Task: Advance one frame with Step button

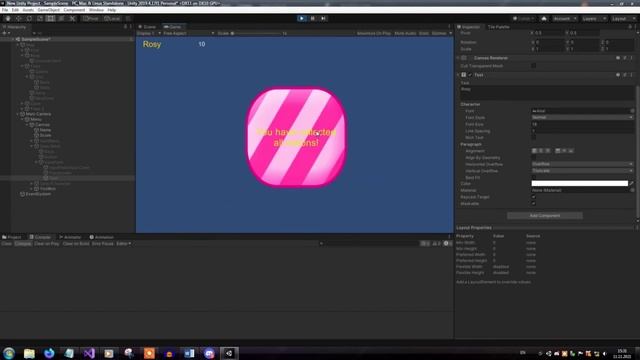Action: coord(323,18)
